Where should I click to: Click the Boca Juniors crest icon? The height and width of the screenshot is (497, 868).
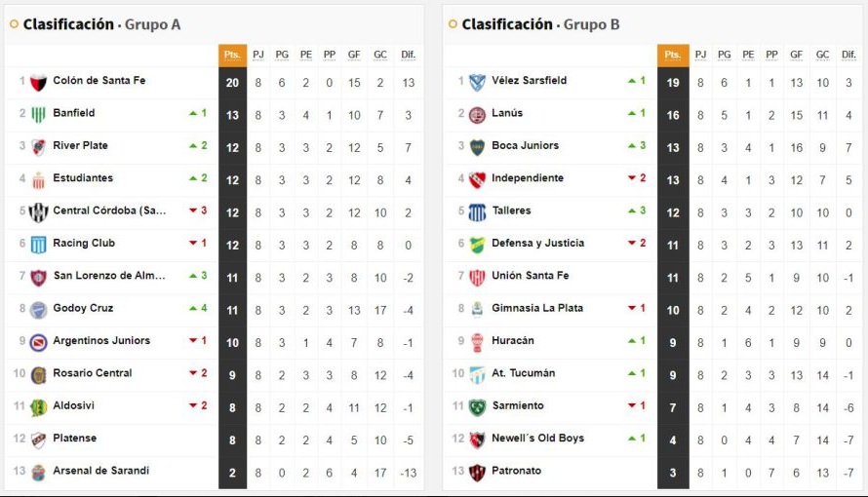478,147
